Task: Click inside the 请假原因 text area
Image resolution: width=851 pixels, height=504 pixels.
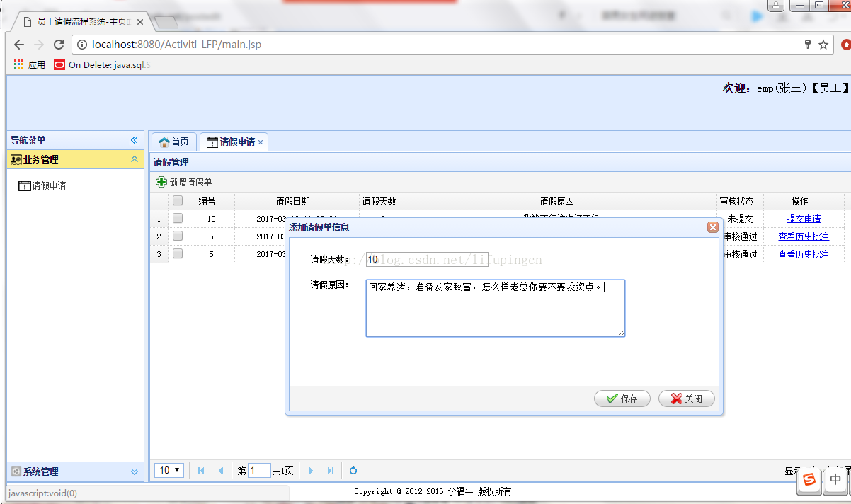Action: pos(495,308)
